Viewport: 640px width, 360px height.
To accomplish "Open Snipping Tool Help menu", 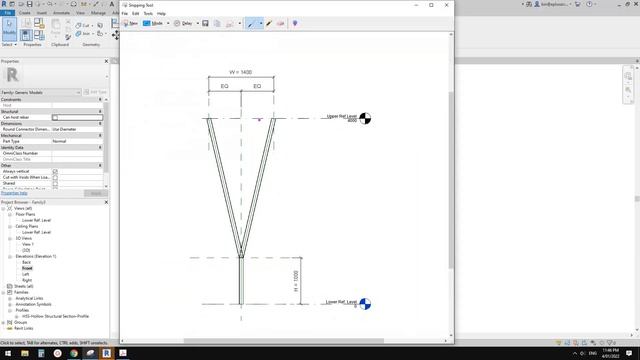I will click(161, 13).
